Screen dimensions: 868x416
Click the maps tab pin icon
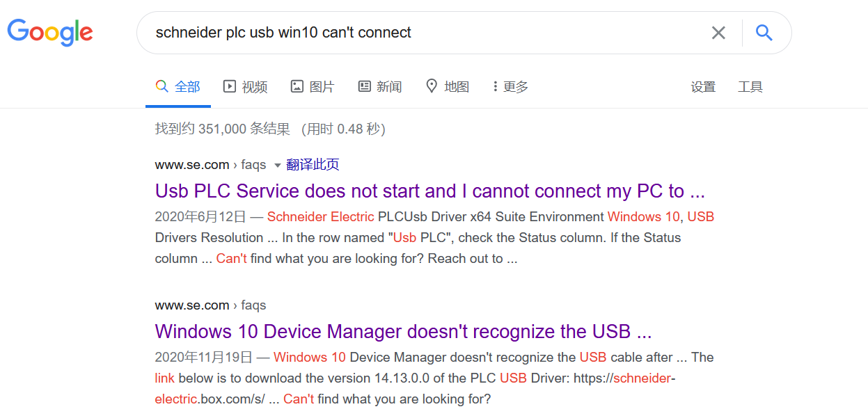432,86
